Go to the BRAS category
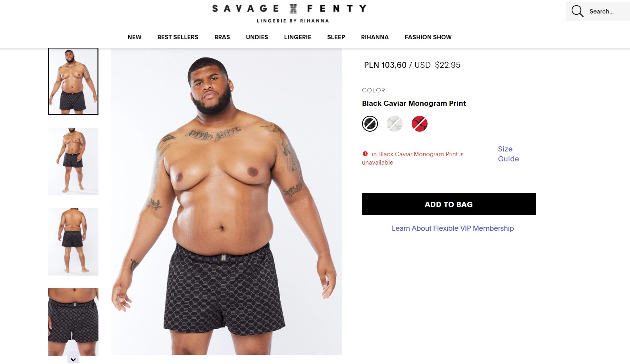Image resolution: width=630 pixels, height=364 pixels. (222, 37)
